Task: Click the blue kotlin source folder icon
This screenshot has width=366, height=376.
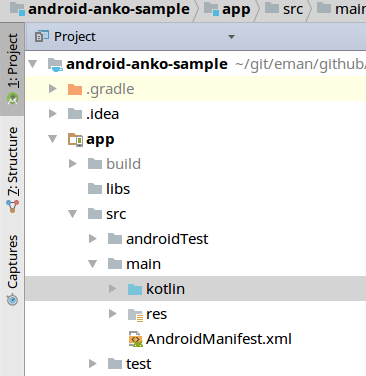Action: click(135, 289)
